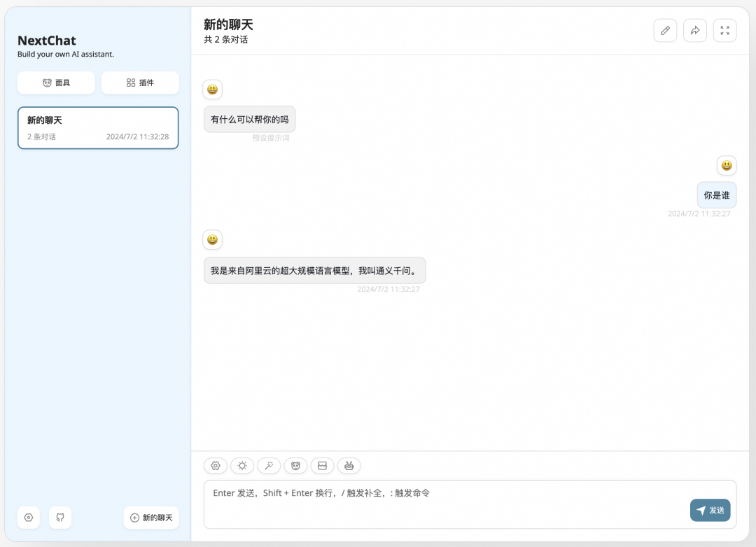This screenshot has height=547, width=756.
Task: Open the 插件 plugins panel
Action: click(x=140, y=83)
